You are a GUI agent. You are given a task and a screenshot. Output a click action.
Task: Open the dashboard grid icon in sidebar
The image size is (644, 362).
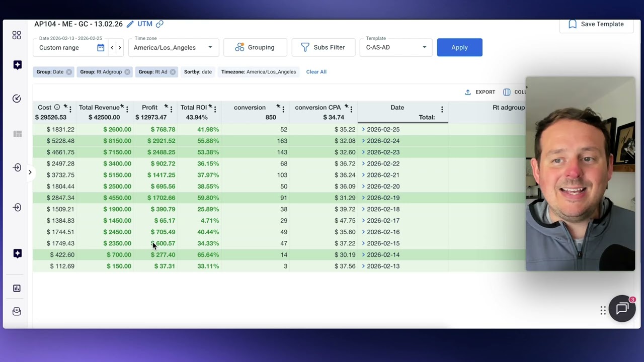click(x=17, y=35)
